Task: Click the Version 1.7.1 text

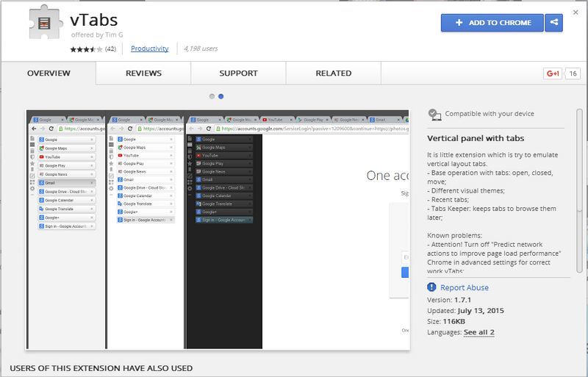Action: [x=449, y=300]
